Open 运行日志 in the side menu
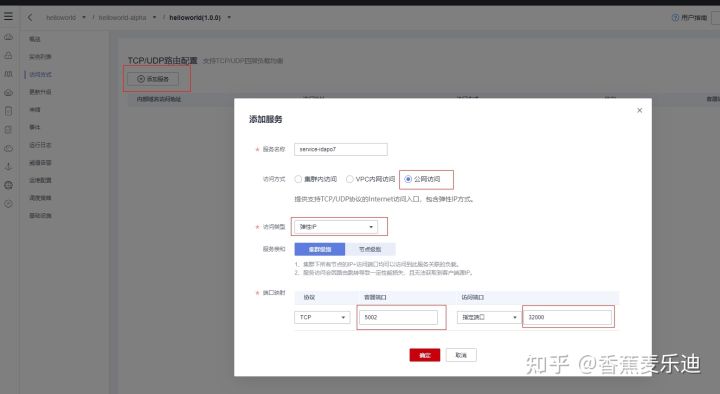 [40, 145]
